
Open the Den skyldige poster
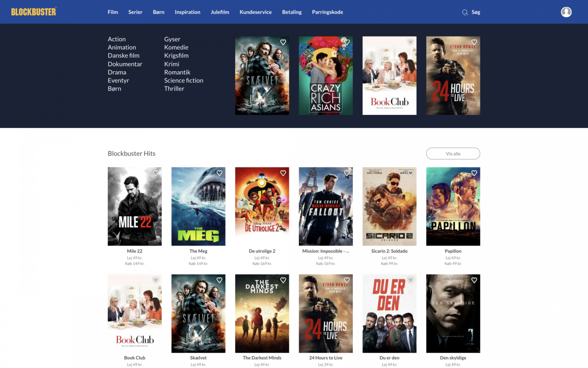coord(453,314)
